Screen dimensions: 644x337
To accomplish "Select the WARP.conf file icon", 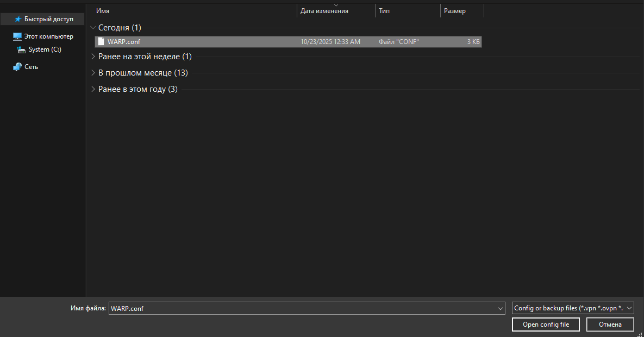I will click(101, 41).
